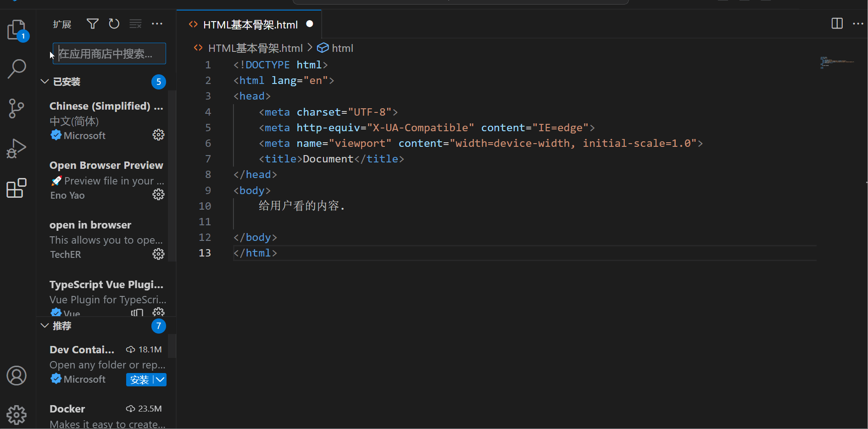The width and height of the screenshot is (868, 429).
Task: Open the Source Control view
Action: 17,109
